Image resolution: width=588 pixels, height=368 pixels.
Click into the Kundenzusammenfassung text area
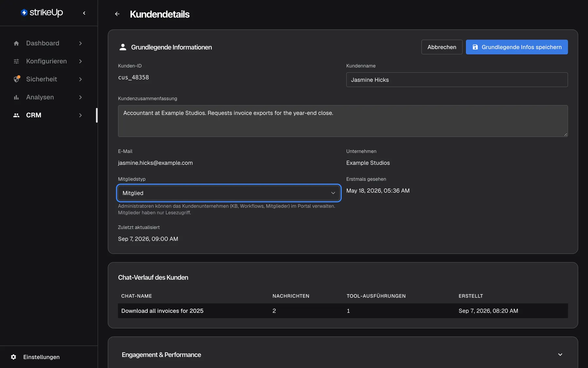pos(343,121)
